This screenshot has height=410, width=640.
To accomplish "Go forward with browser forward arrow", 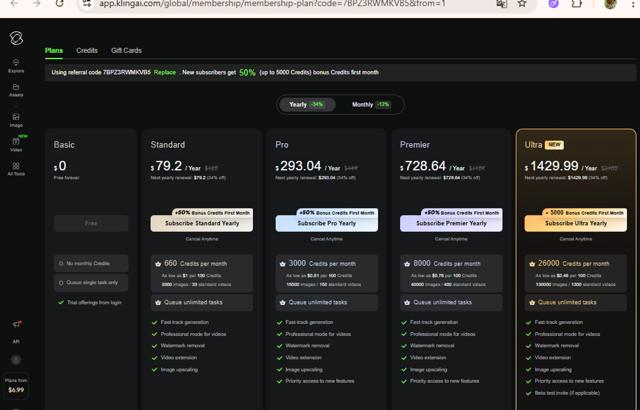I will click(x=36, y=4).
